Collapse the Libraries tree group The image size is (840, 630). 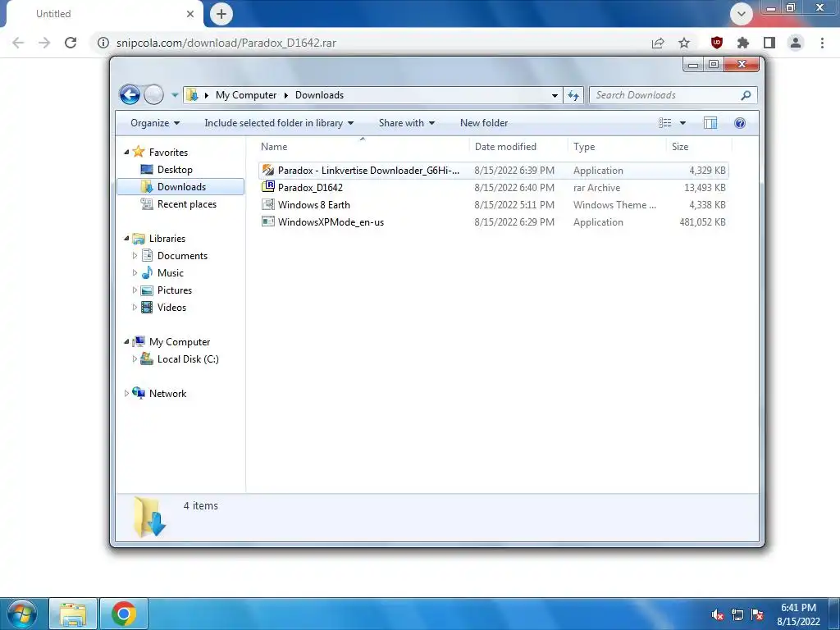click(126, 239)
